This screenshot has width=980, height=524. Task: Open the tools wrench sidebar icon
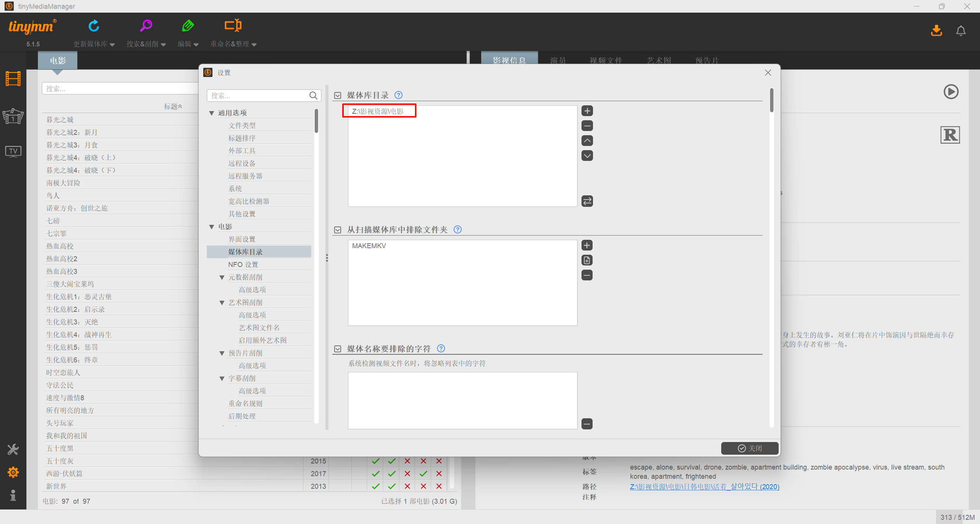[13, 449]
